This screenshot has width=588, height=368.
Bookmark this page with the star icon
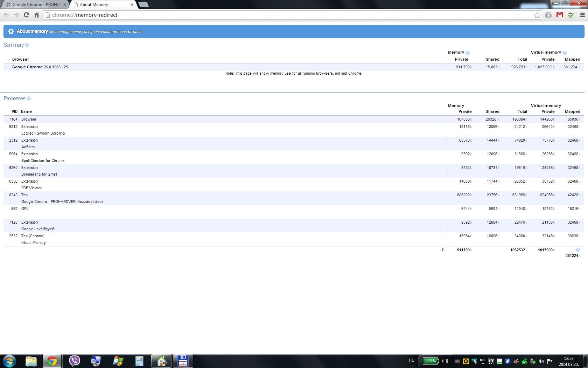[x=537, y=15]
